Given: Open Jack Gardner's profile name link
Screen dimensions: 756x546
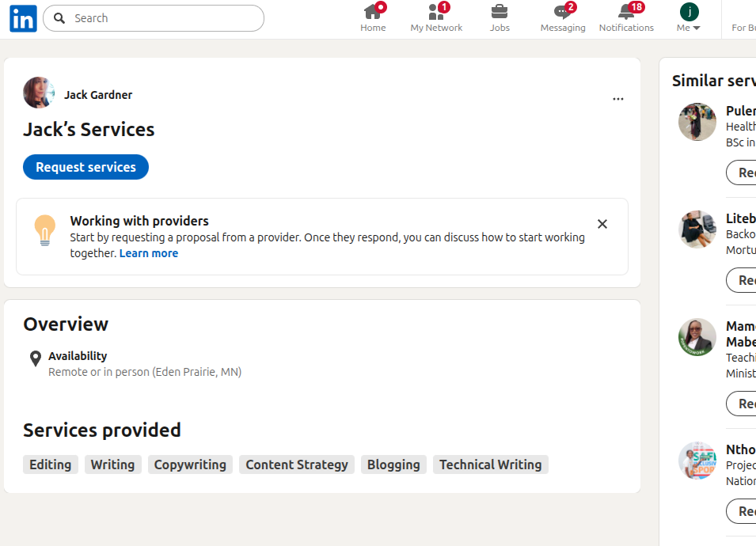Looking at the screenshot, I should coord(98,95).
